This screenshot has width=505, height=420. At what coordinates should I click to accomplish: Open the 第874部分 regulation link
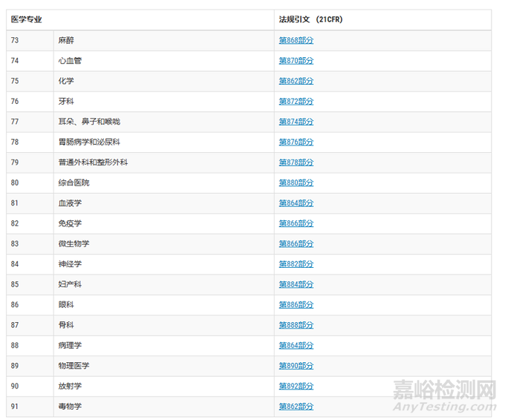(x=296, y=122)
